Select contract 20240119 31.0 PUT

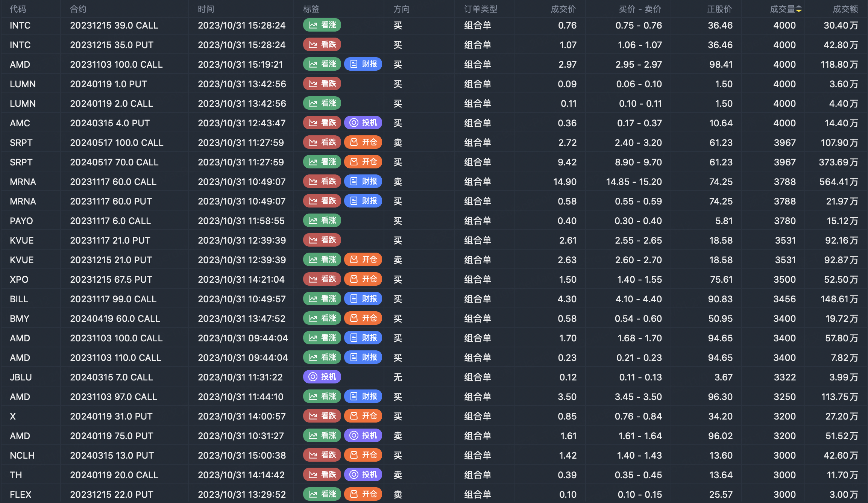[111, 416]
